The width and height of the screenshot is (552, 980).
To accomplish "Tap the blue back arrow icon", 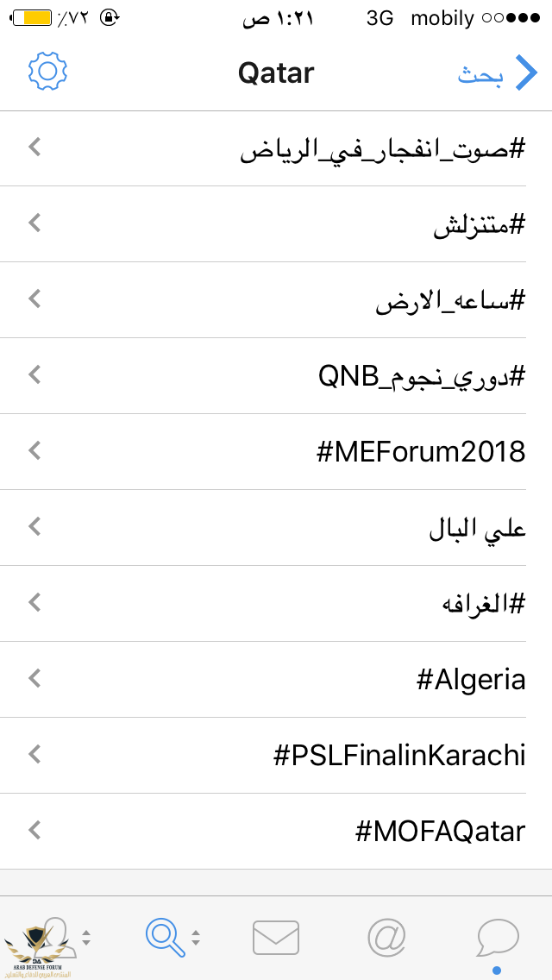I will point(526,72).
